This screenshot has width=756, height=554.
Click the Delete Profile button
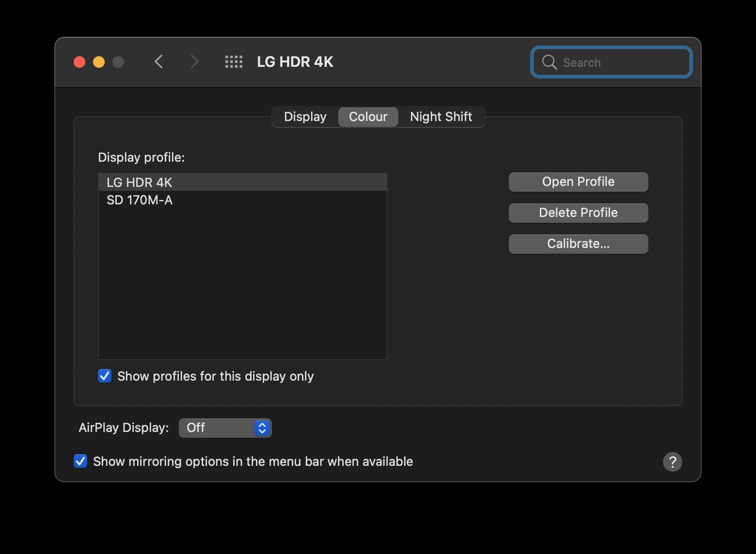tap(578, 213)
